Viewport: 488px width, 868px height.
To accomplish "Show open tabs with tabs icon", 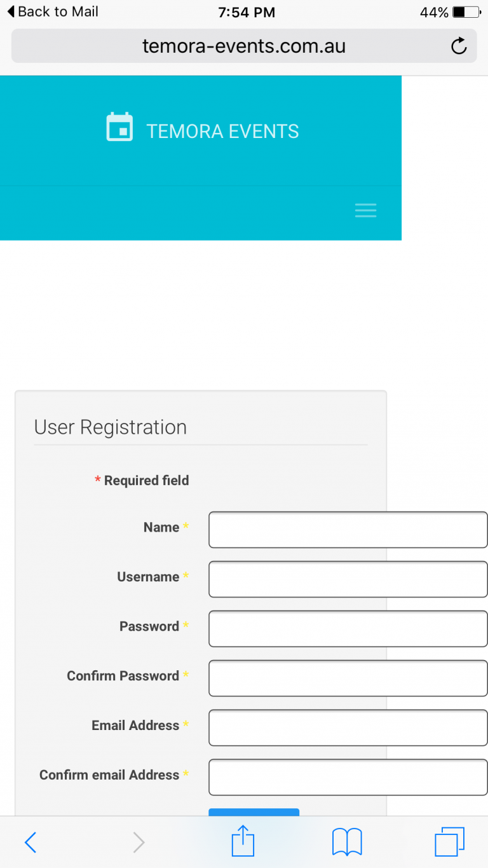I will coord(449,842).
